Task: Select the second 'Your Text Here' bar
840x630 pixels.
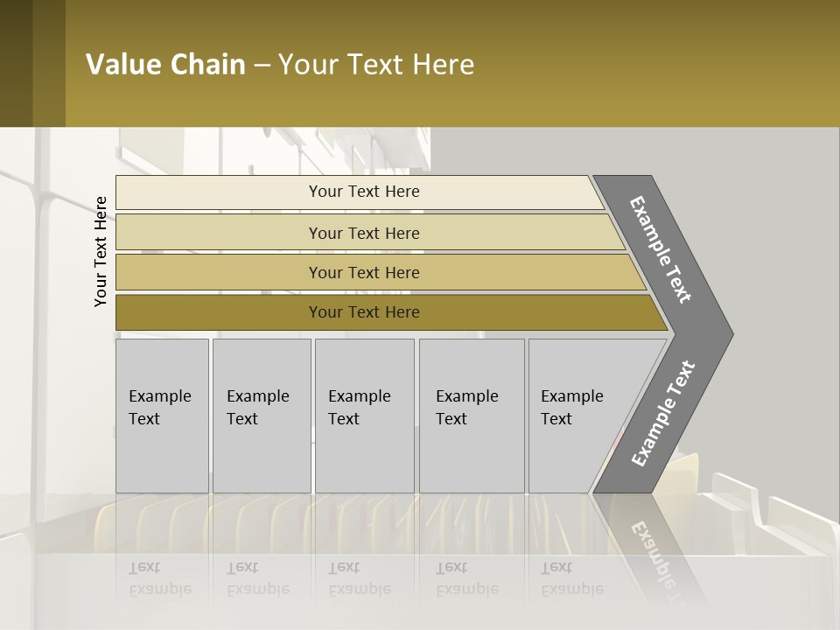Action: 363,233
